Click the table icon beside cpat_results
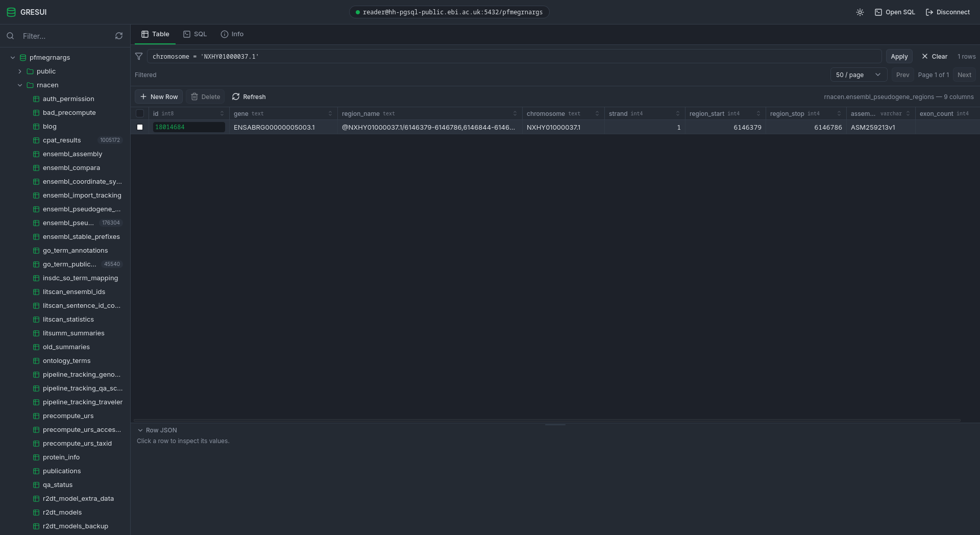Image resolution: width=980 pixels, height=535 pixels. (36, 140)
